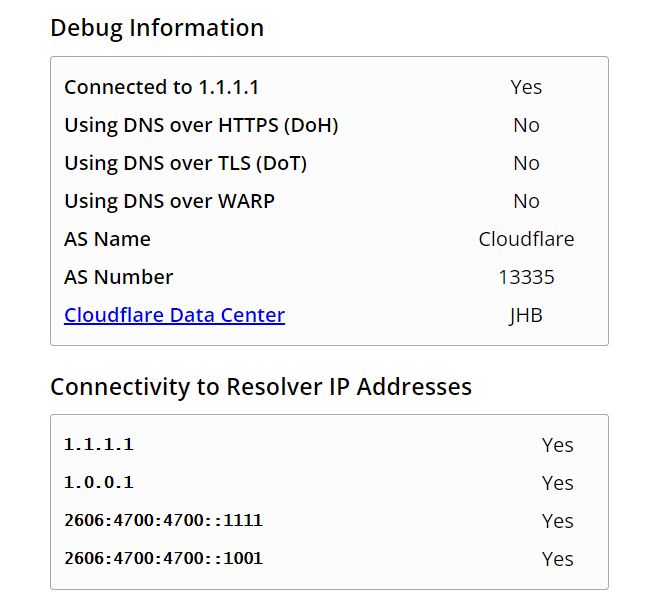
Task: Click the Yes status for 2606:4700:4700::1001
Action: click(557, 559)
